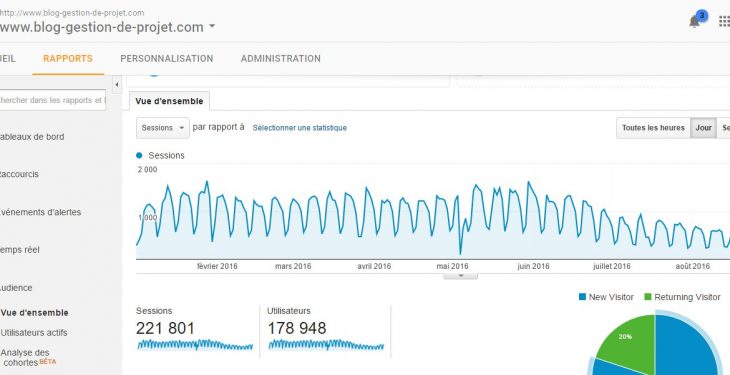Open Analyse des cohortes BÊTA
Viewport: 730px width, 375px height.
coord(28,357)
